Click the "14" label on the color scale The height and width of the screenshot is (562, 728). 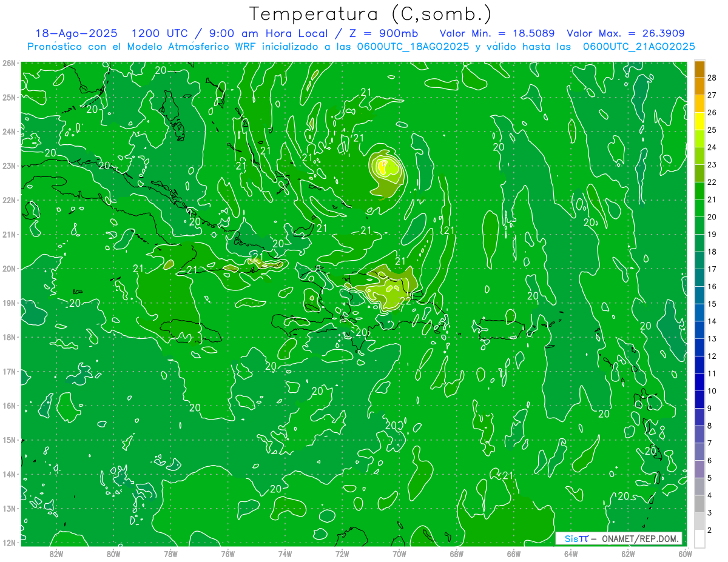[x=712, y=321]
